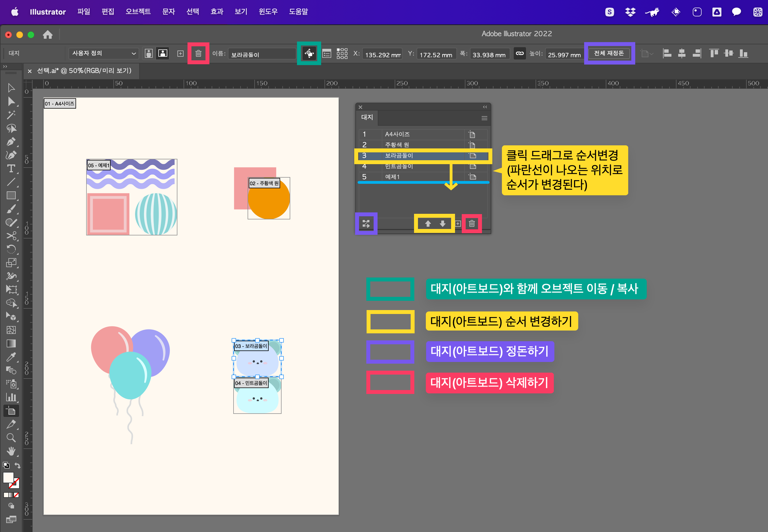Set artboard to landscape orientation
The width and height of the screenshot is (768, 532).
coord(163,53)
